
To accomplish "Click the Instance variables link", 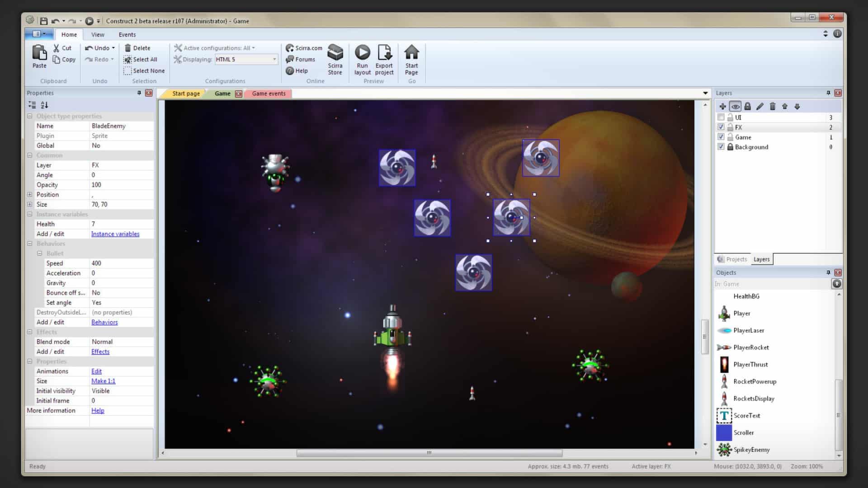I will pyautogui.click(x=115, y=234).
